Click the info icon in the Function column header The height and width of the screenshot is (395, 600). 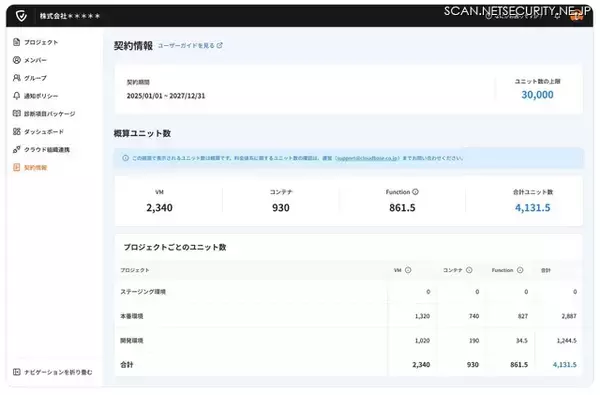click(x=520, y=270)
